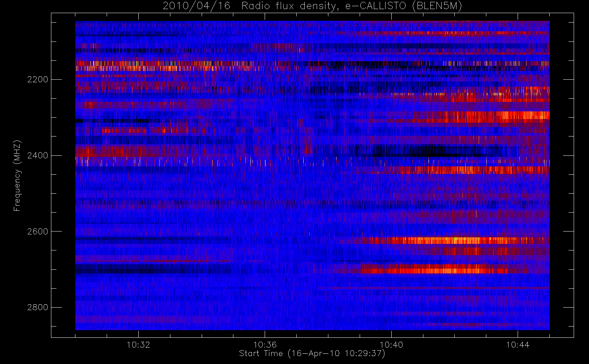The width and height of the screenshot is (589, 364).
Task: Click the 10:40 time axis label
Action: point(391,345)
